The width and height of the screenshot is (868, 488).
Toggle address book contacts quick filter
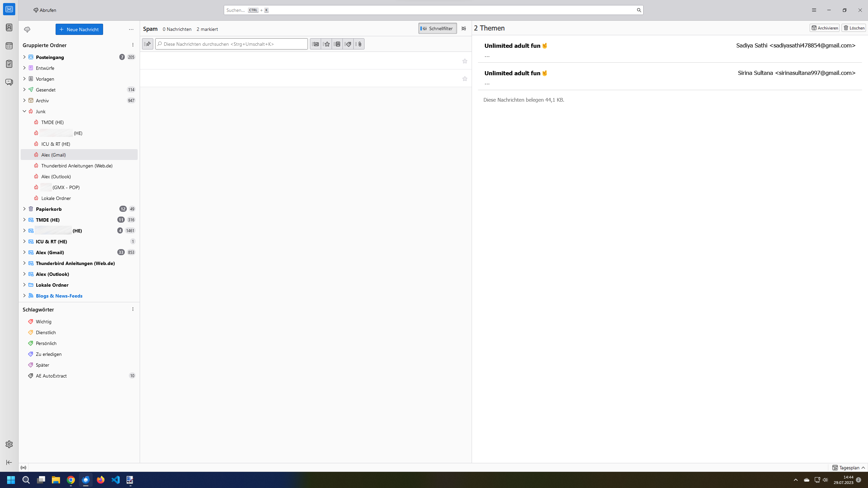click(337, 44)
